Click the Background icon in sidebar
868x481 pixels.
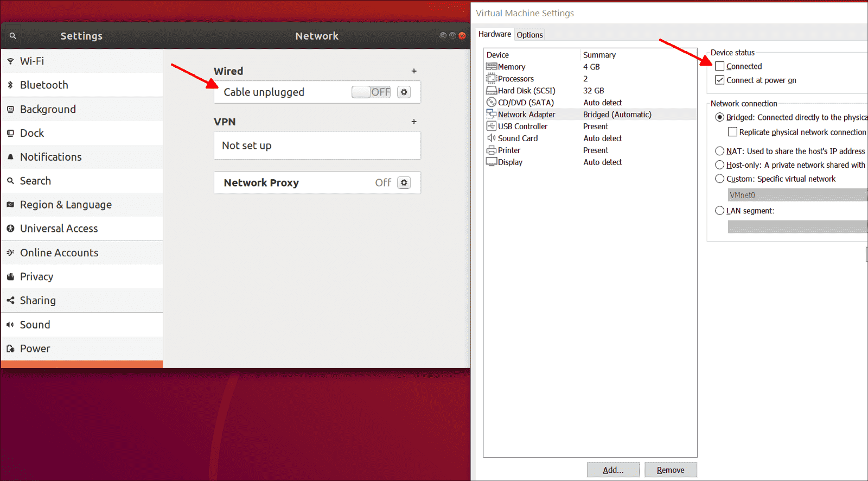(x=10, y=109)
